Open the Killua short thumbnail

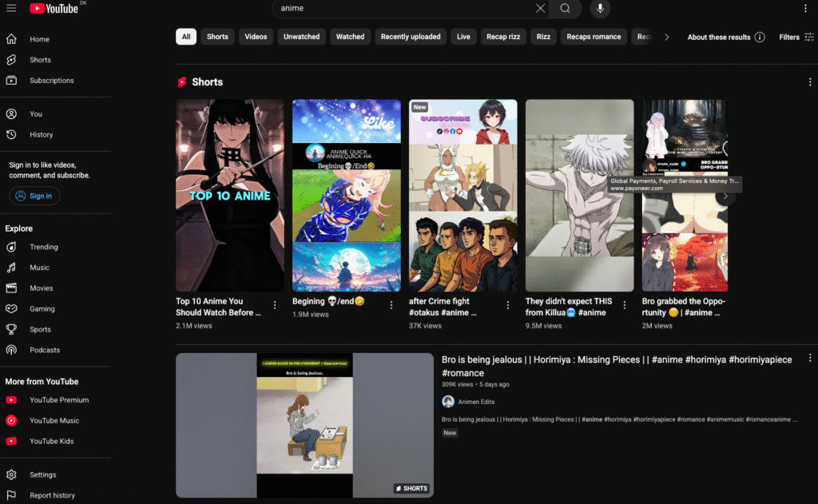(x=580, y=195)
